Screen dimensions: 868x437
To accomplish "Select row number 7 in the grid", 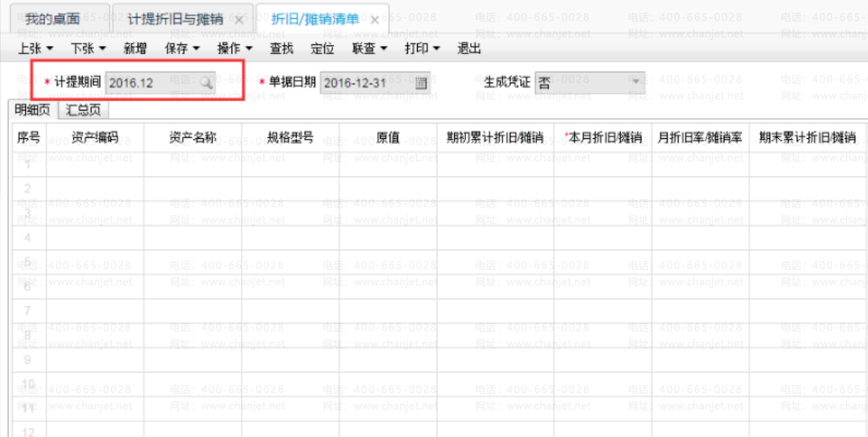I will pyautogui.click(x=29, y=311).
